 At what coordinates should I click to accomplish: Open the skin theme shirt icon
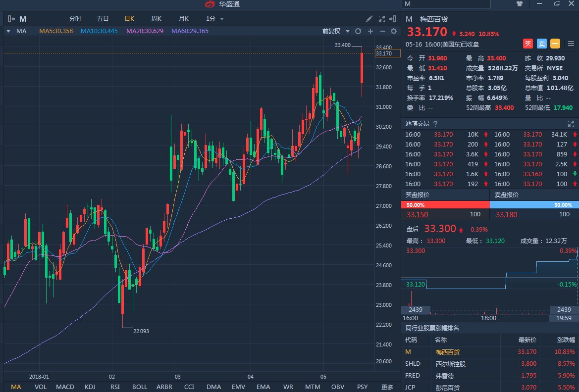(x=520, y=3)
